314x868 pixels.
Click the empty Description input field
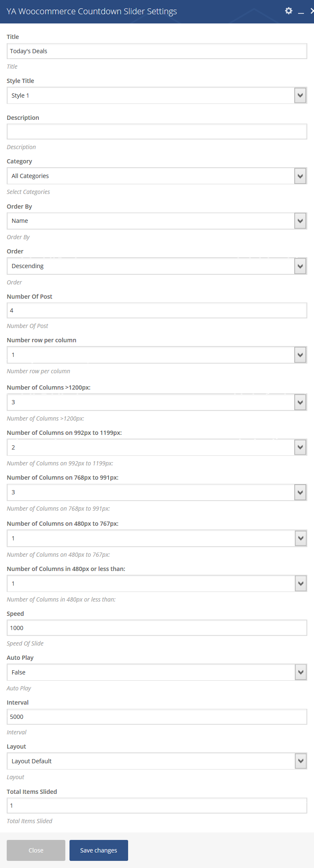point(157,132)
